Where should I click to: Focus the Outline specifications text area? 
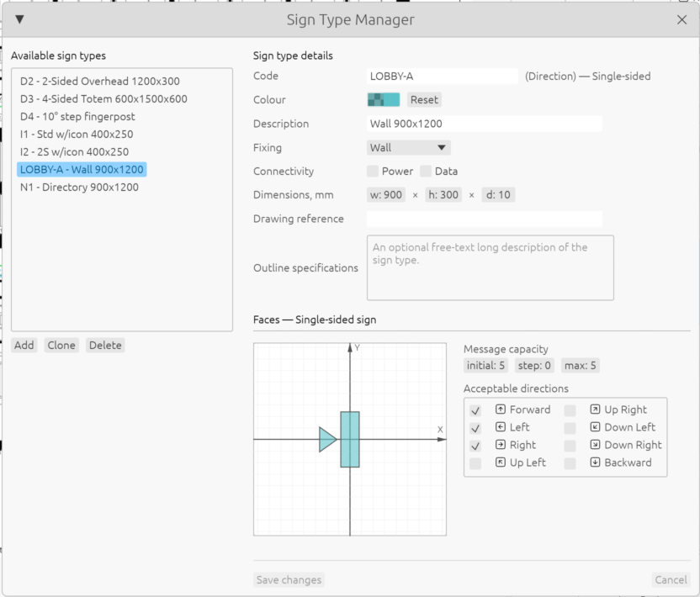[x=491, y=267]
